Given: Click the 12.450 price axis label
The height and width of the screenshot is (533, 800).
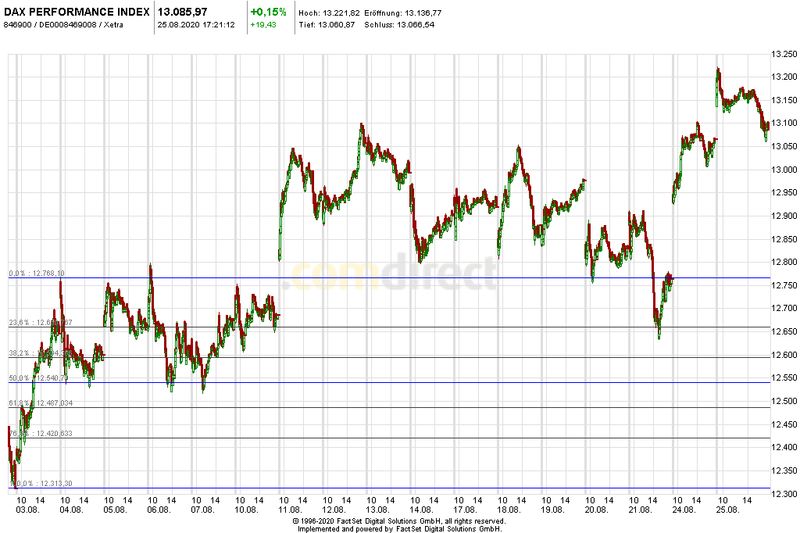Looking at the screenshot, I should (784, 424).
